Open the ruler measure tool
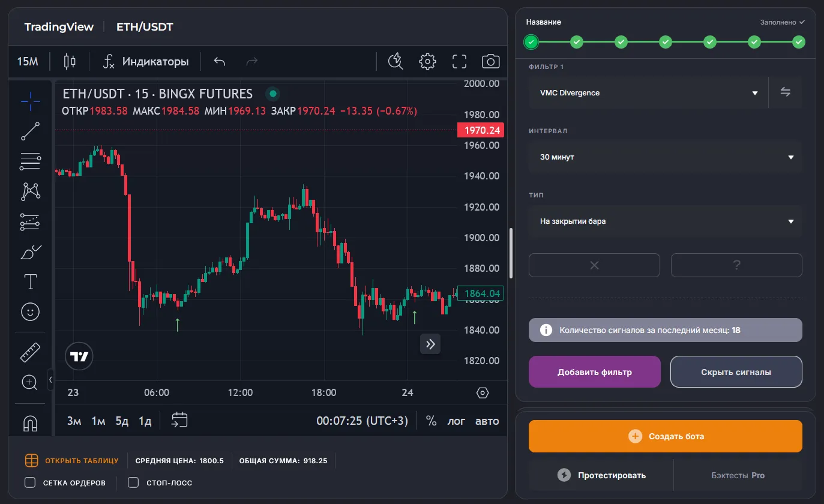Viewport: 824px width, 504px height. pyautogui.click(x=30, y=352)
